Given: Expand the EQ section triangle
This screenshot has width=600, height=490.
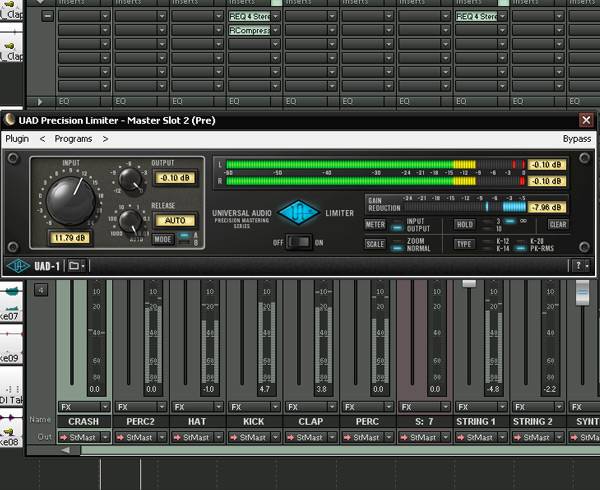Looking at the screenshot, I should [x=40, y=102].
